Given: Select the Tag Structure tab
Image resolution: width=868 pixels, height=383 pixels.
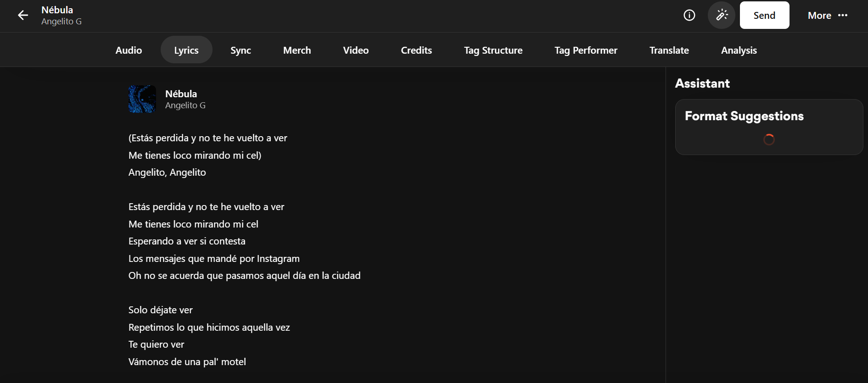Looking at the screenshot, I should (493, 50).
